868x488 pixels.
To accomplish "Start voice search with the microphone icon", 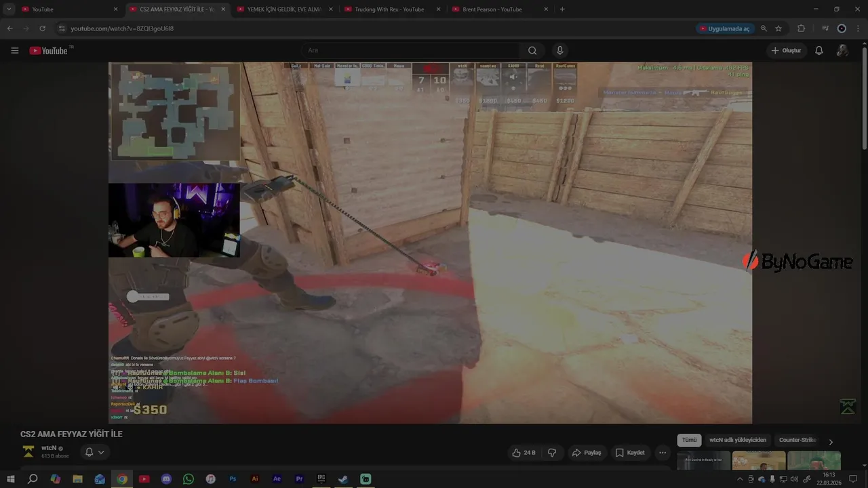I will (559, 50).
